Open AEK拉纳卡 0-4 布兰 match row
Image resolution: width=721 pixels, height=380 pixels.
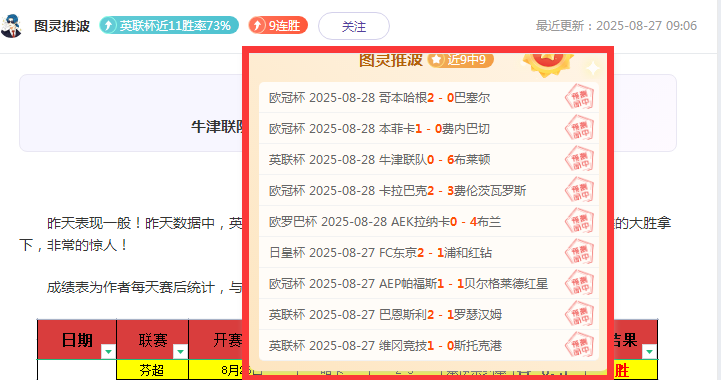429,222
